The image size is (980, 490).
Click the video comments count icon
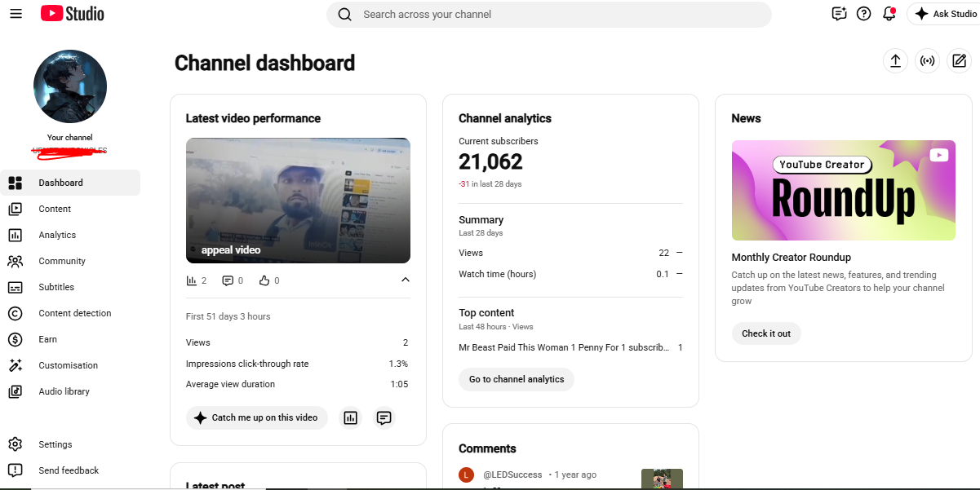[228, 280]
